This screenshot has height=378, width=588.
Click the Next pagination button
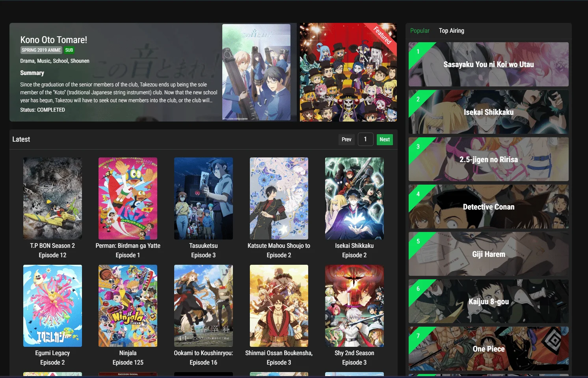[x=385, y=139]
